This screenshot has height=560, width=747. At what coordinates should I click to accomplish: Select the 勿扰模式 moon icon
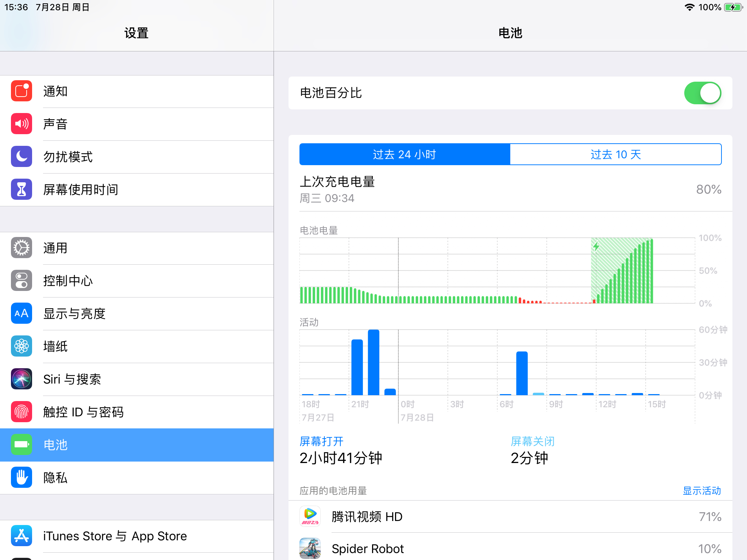coord(22,157)
